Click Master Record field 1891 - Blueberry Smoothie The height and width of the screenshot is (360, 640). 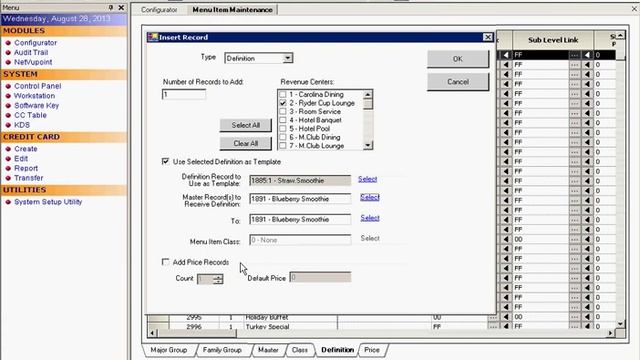coord(300,199)
